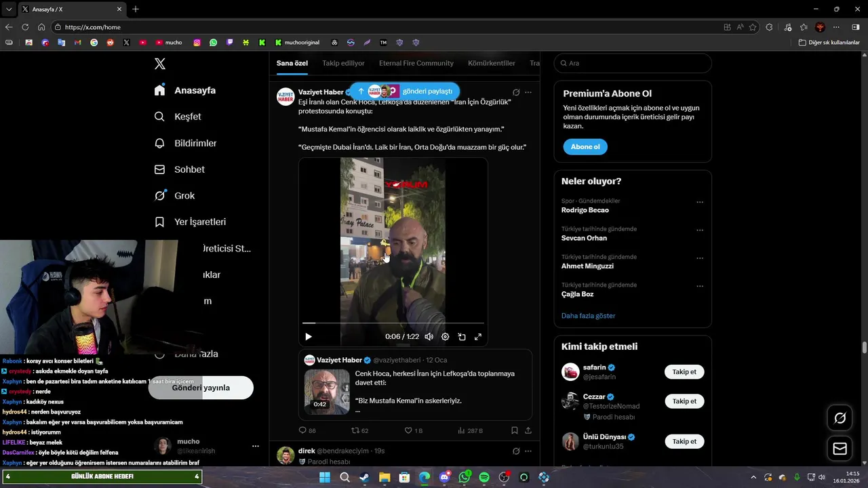Open Grok action on direk's post

pyautogui.click(x=516, y=451)
